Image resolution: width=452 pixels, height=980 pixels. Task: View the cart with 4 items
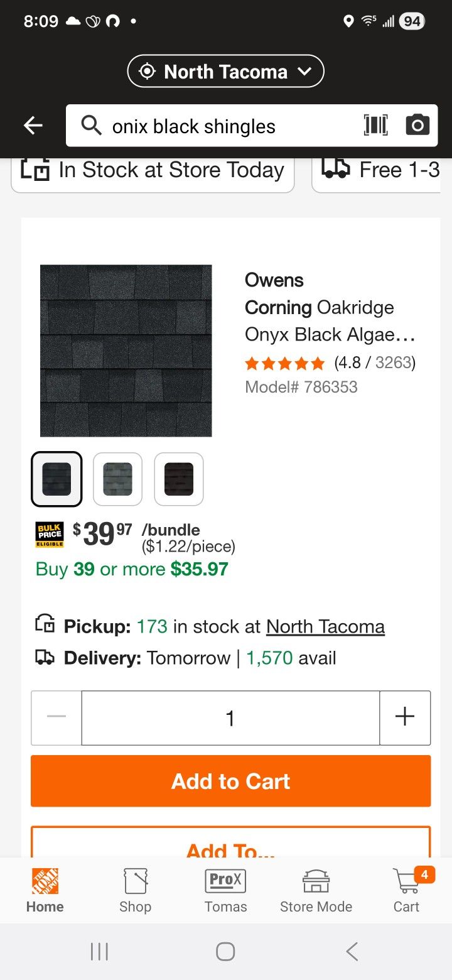coord(406,890)
